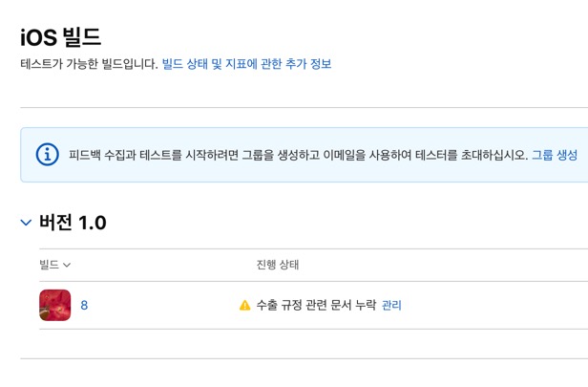Click the sort arrow beside the 빌드 column
This screenshot has height=387, width=588.
pyautogui.click(x=68, y=265)
